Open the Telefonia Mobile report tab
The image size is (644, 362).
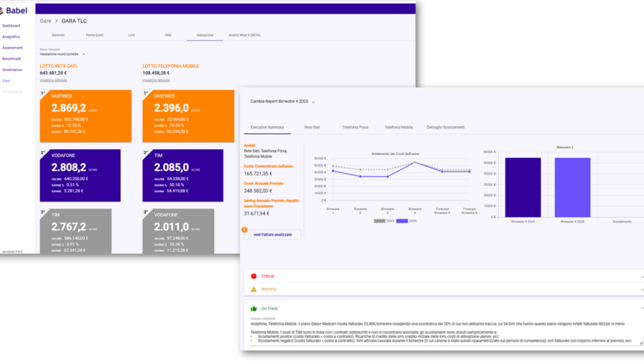pos(398,128)
